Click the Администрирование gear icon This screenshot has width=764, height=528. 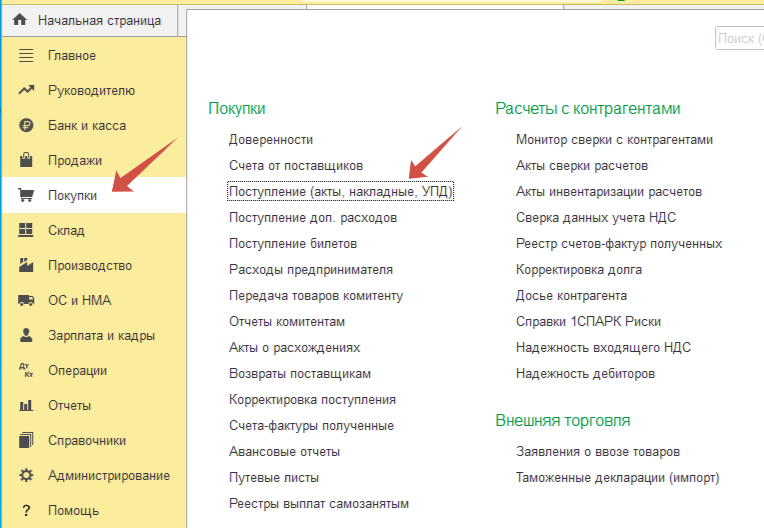(x=27, y=476)
